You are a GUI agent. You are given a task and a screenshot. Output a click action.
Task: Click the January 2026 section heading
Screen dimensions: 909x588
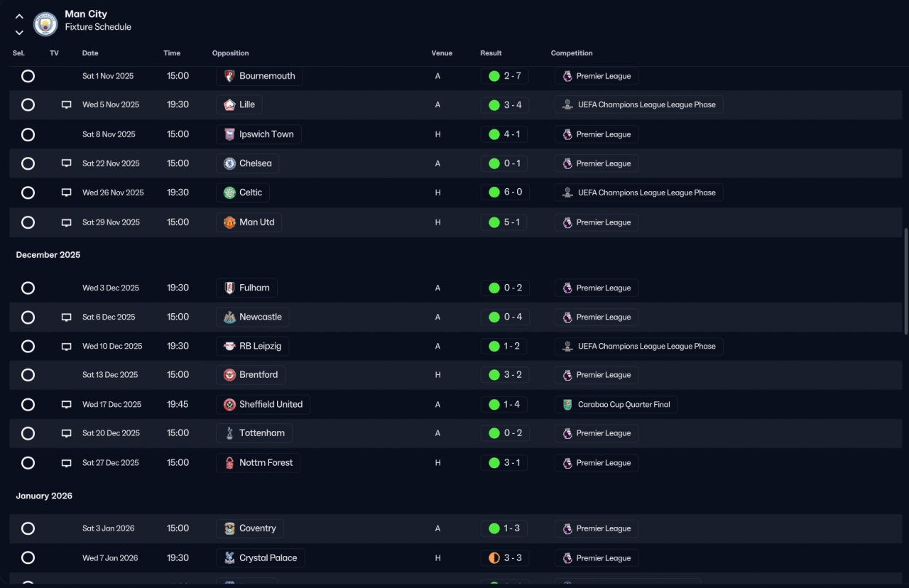[x=44, y=496]
